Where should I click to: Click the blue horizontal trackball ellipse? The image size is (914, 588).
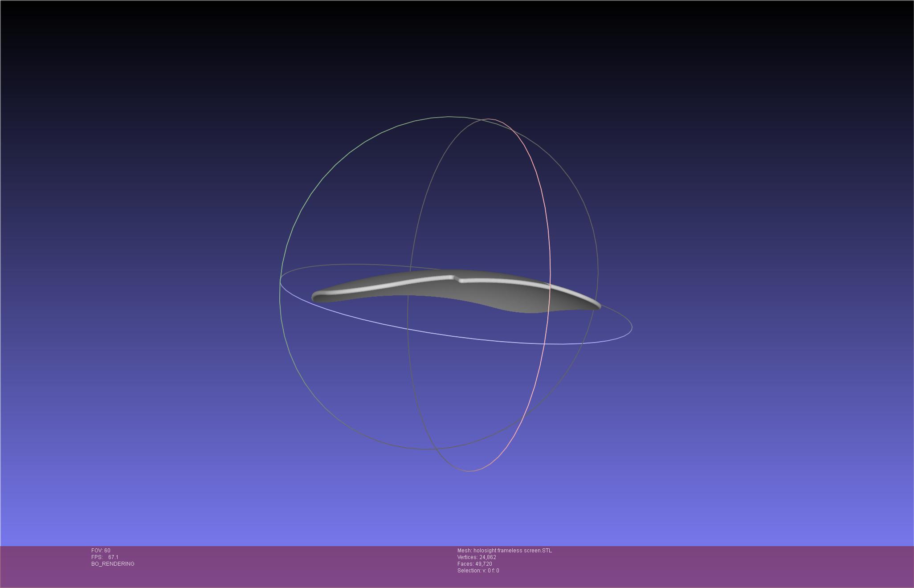point(468,337)
